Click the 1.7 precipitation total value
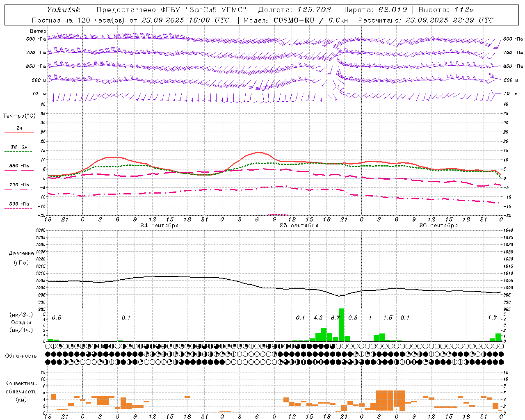The image size is (525, 420). 493,317
